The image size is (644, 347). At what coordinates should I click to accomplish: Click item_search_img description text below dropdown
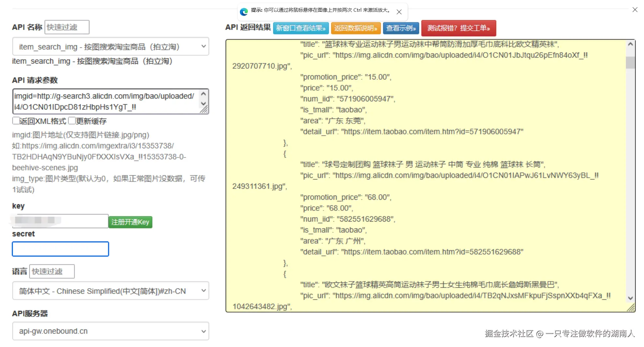[92, 61]
